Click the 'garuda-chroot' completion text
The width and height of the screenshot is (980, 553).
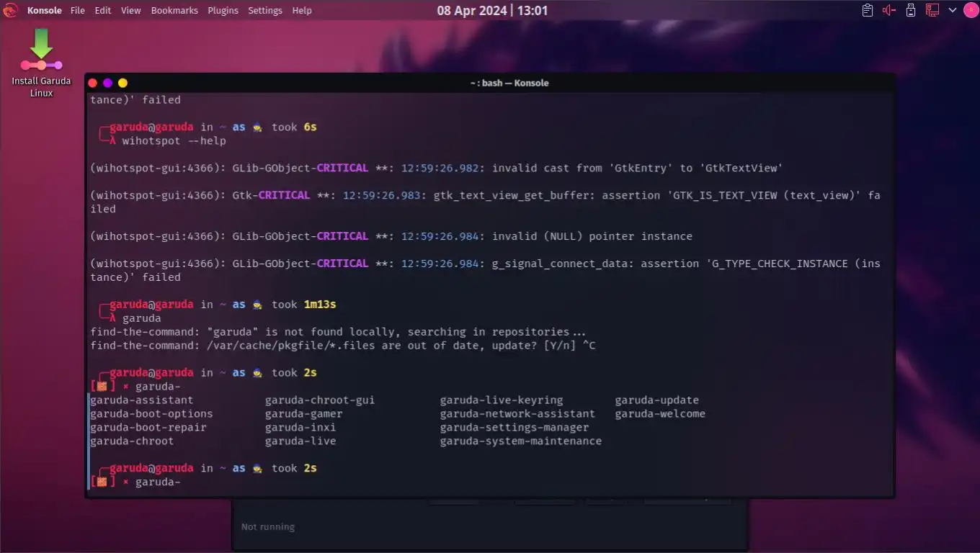pyautogui.click(x=132, y=441)
